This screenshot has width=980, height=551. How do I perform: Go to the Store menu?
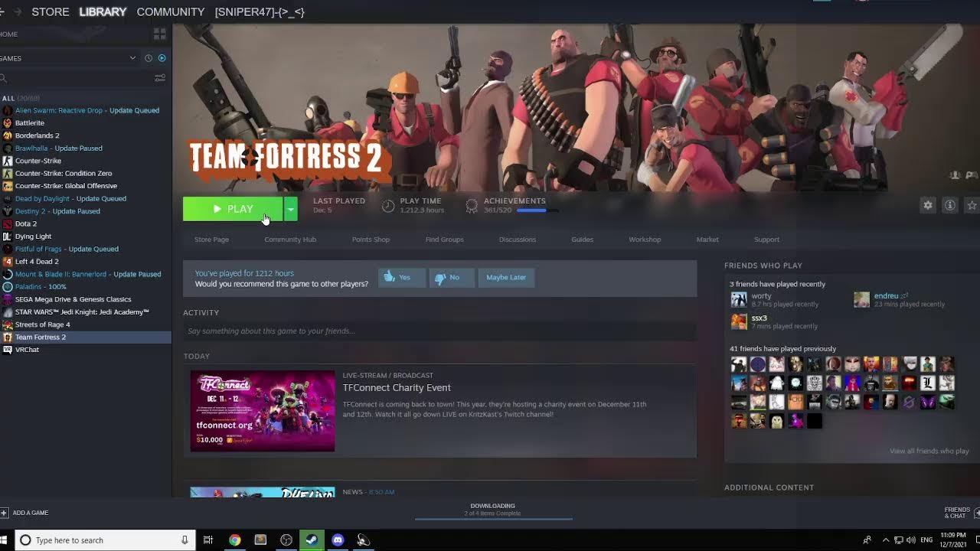(51, 12)
